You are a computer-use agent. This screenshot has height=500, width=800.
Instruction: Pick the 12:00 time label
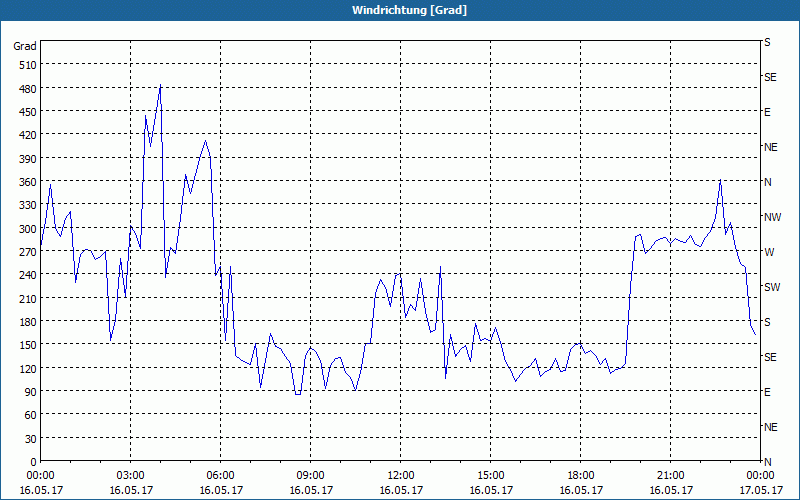(x=401, y=476)
